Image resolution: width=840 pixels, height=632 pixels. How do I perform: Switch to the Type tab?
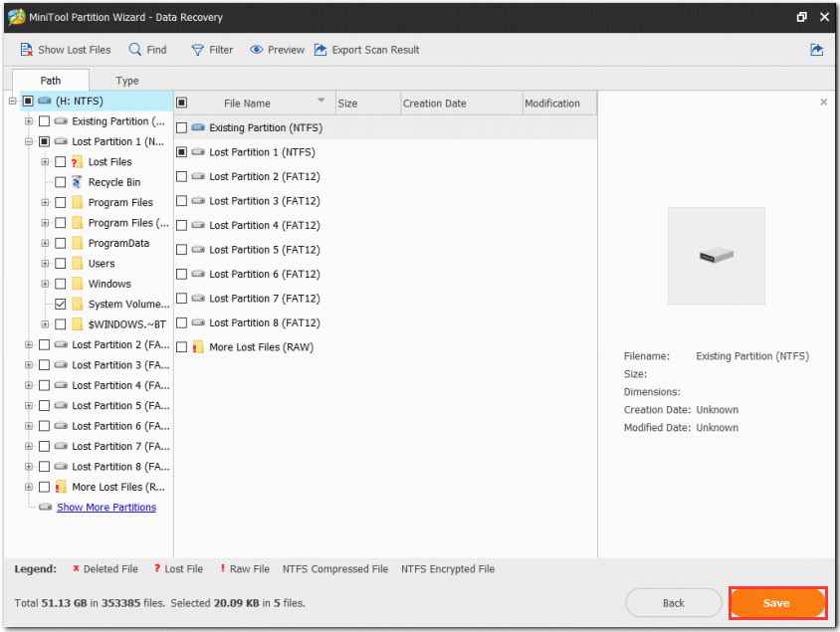(125, 80)
